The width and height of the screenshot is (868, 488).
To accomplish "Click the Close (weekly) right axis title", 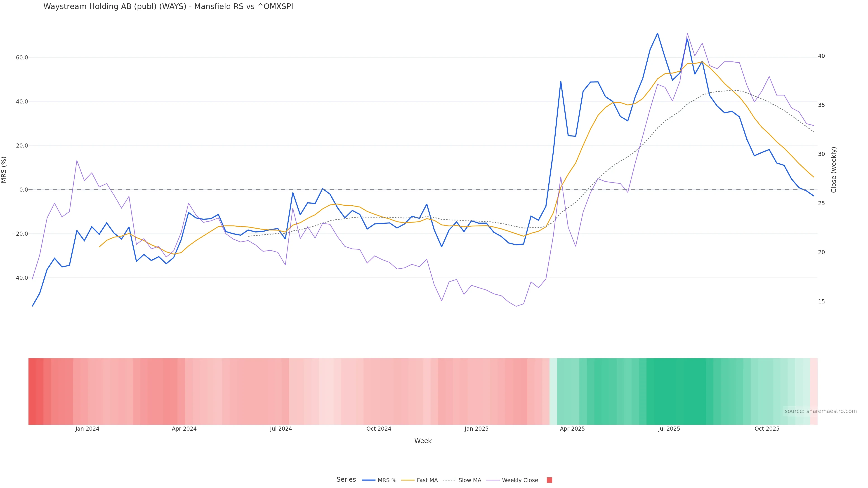I will tap(834, 170).
